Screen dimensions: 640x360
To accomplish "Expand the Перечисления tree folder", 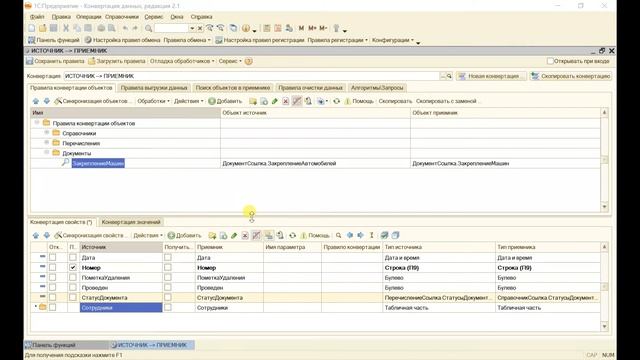I will coord(47,142).
